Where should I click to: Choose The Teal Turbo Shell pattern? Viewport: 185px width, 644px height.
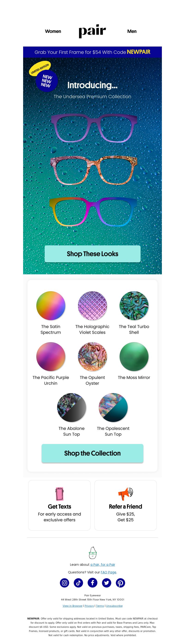pos(134,306)
